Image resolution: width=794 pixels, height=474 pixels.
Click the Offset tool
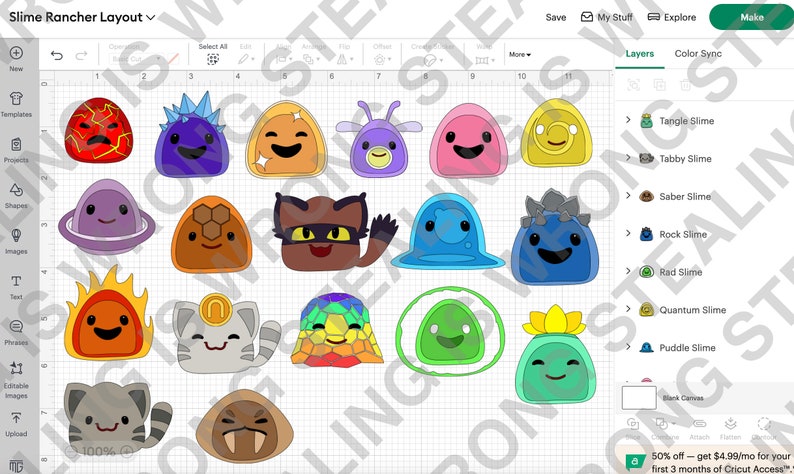[x=382, y=54]
